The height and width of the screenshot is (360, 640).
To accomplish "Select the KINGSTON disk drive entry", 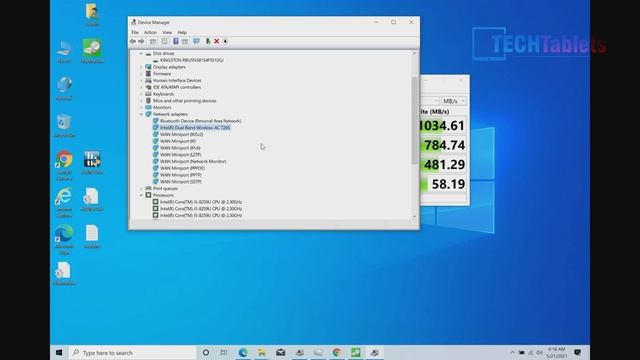I will click(x=192, y=60).
